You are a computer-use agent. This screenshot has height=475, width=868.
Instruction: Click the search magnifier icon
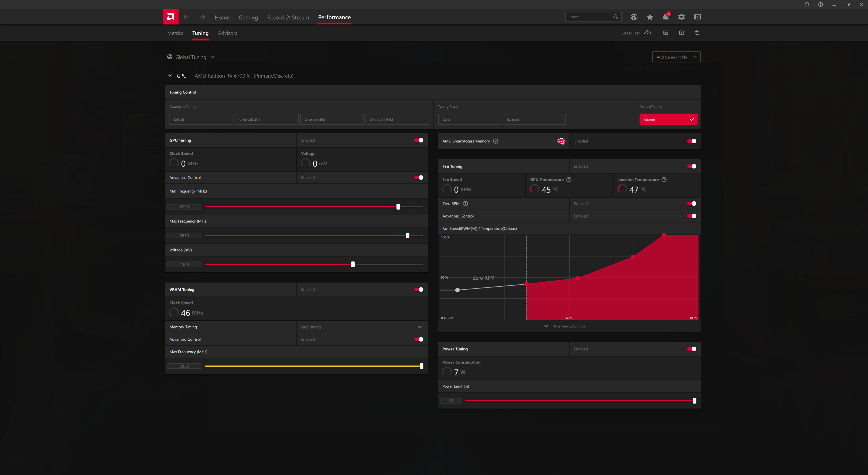(616, 17)
